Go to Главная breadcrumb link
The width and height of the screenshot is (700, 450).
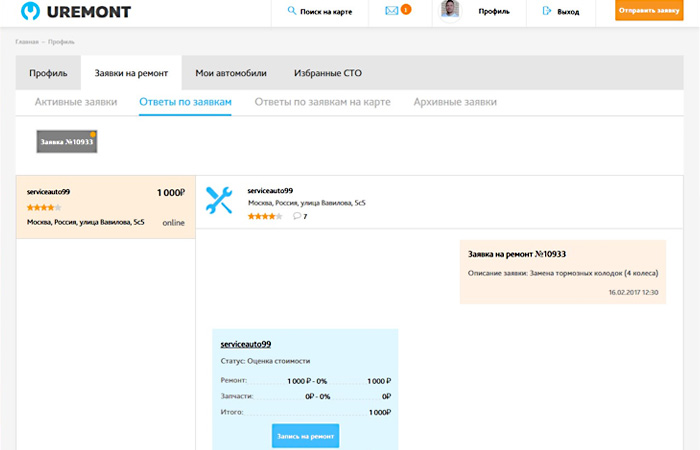(x=27, y=42)
